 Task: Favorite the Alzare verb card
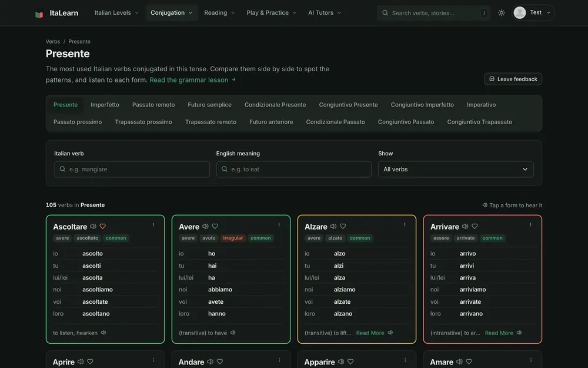[343, 227]
